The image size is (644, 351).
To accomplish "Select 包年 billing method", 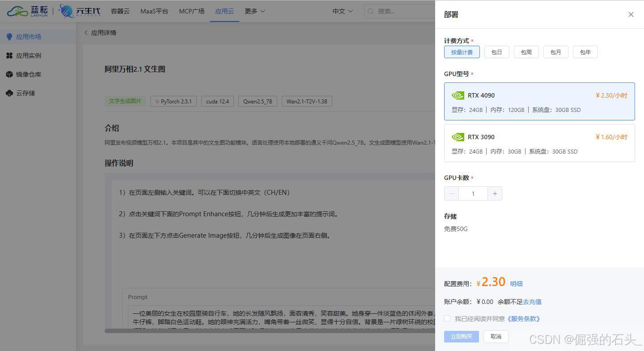I will pos(585,52).
